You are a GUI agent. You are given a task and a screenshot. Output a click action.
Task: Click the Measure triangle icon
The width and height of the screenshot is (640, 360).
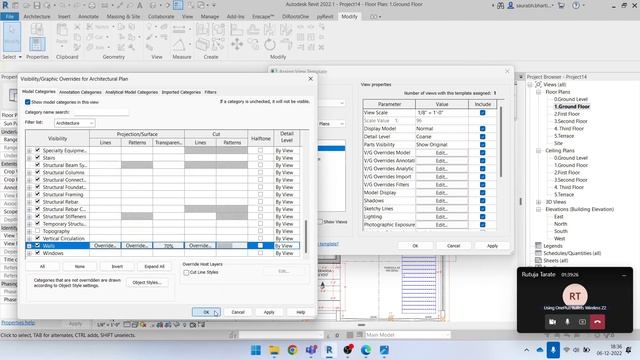tap(179, 44)
